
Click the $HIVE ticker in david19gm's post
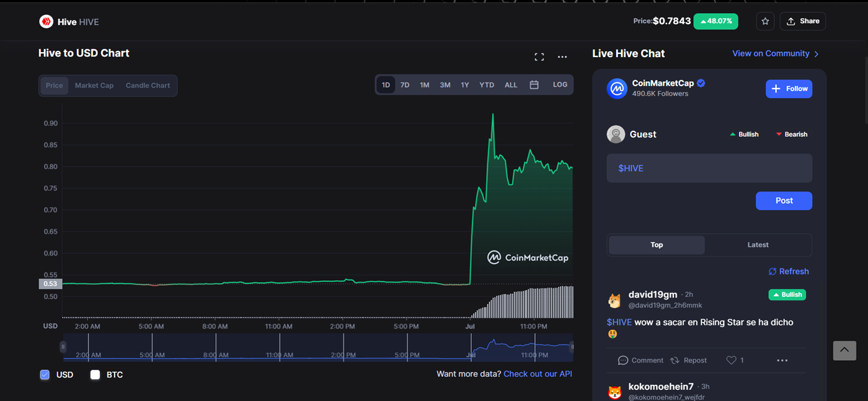(x=619, y=322)
